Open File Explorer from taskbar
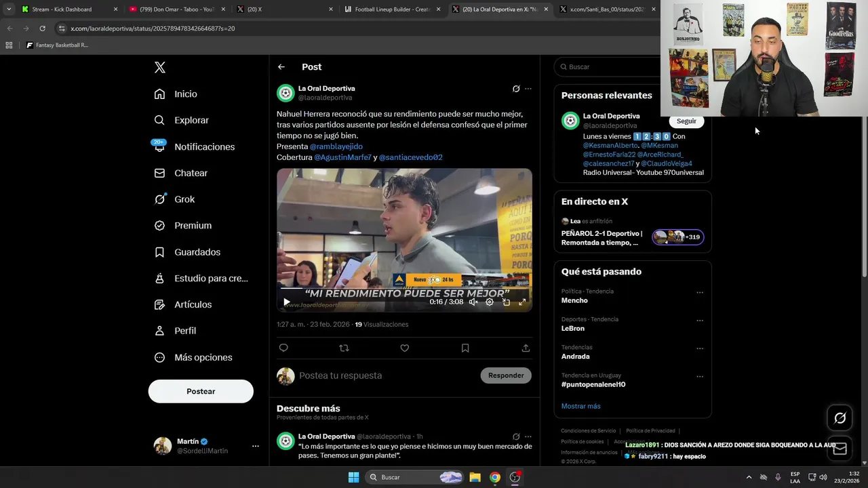This screenshot has height=488, width=868. (x=475, y=477)
